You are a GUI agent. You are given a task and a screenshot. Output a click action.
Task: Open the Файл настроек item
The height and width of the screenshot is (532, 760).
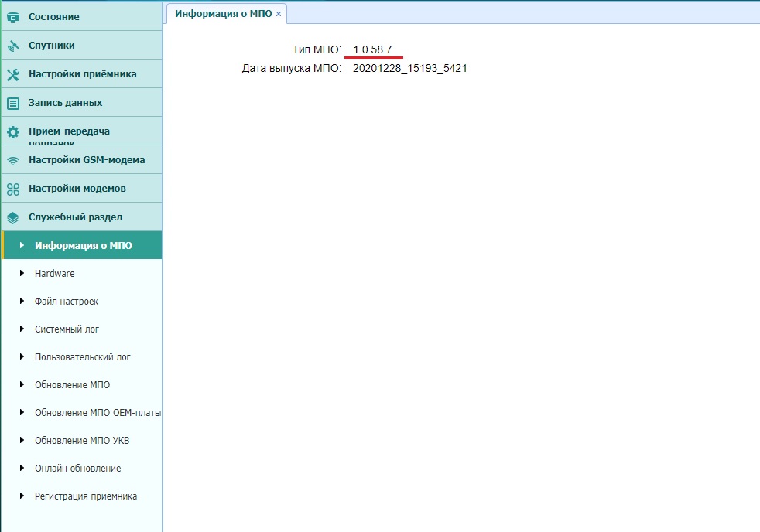pos(82,301)
